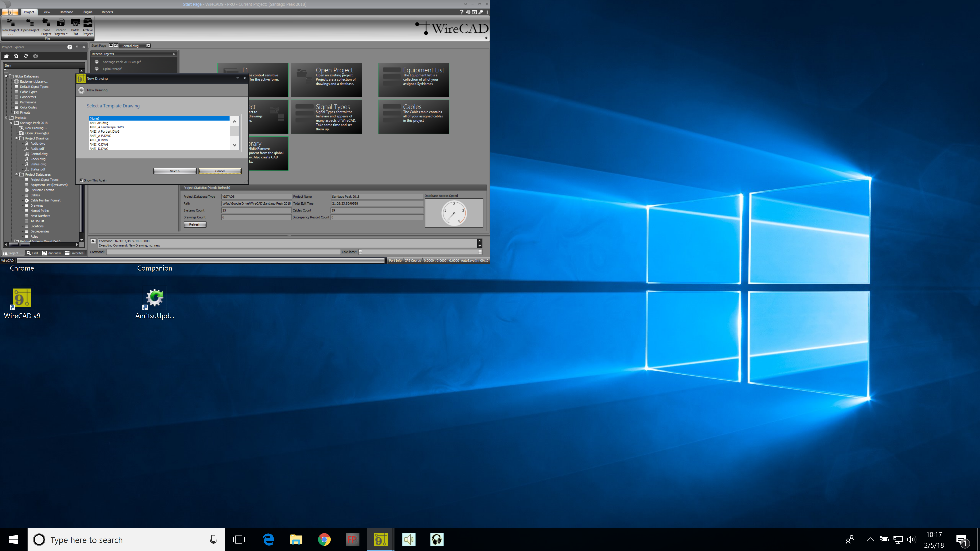Pin the Start Page tab
Viewport: 980px width, 551px height.
pos(111,46)
